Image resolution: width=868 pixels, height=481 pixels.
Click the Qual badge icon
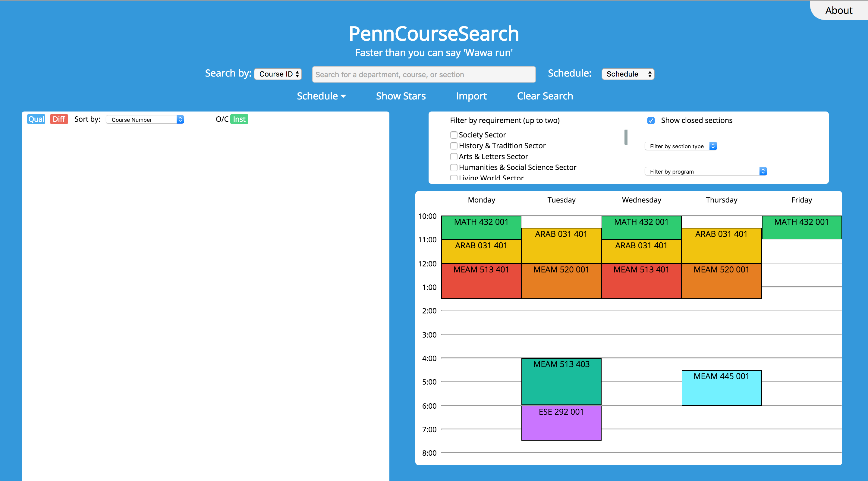click(36, 119)
